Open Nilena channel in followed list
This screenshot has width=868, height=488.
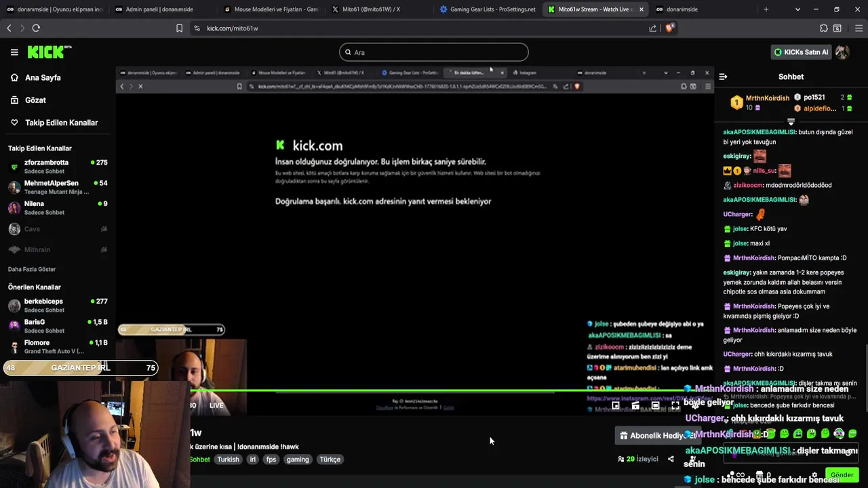coord(58,207)
